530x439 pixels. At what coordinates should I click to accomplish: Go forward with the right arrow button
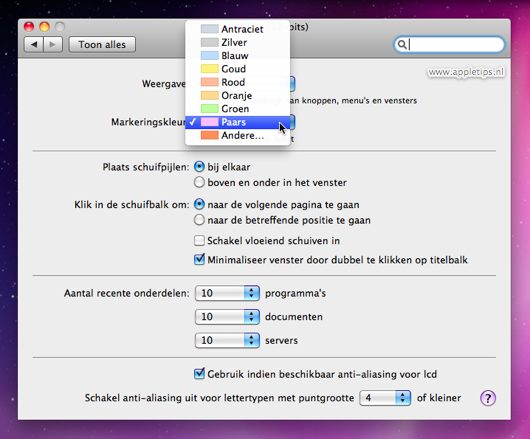point(53,45)
